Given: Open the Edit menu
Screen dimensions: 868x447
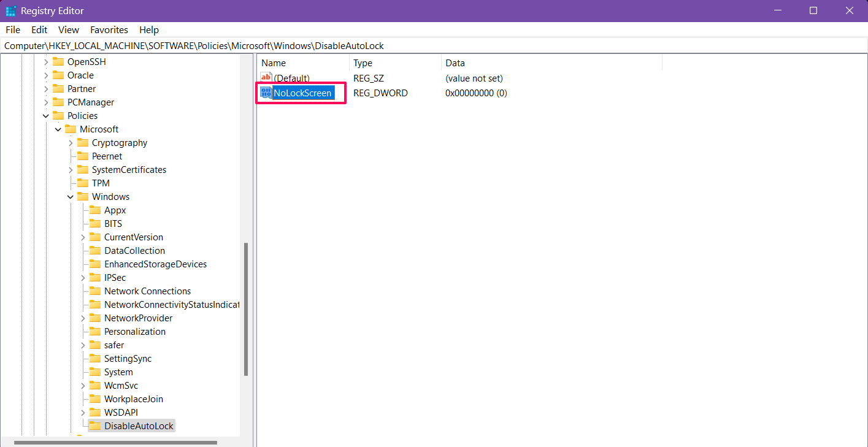Looking at the screenshot, I should pos(39,29).
